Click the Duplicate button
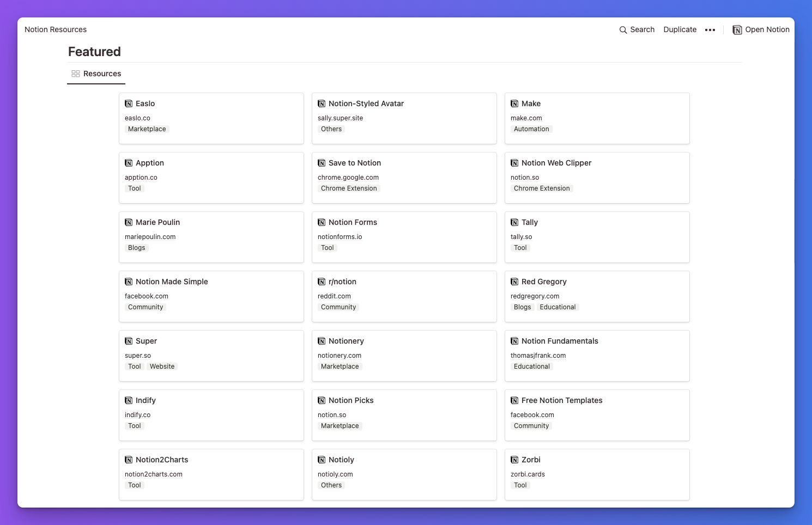Viewport: 812px width, 525px height. tap(680, 29)
